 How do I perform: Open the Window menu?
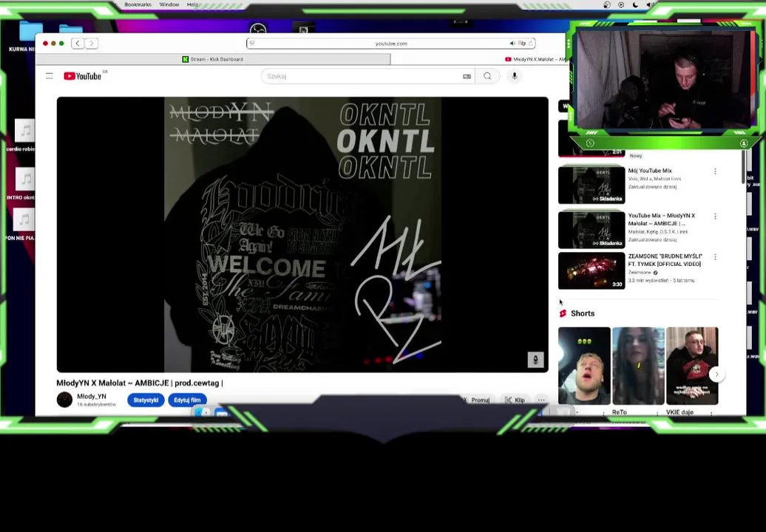pos(169,4)
